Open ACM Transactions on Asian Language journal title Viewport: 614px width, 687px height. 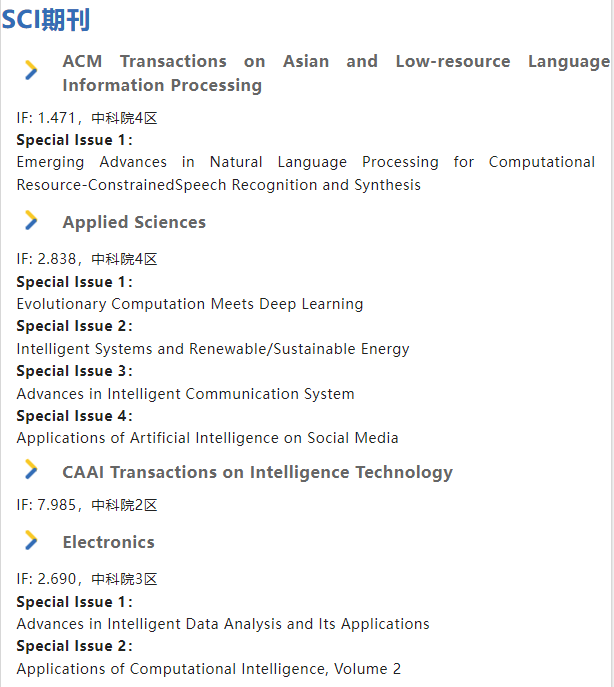(x=336, y=73)
